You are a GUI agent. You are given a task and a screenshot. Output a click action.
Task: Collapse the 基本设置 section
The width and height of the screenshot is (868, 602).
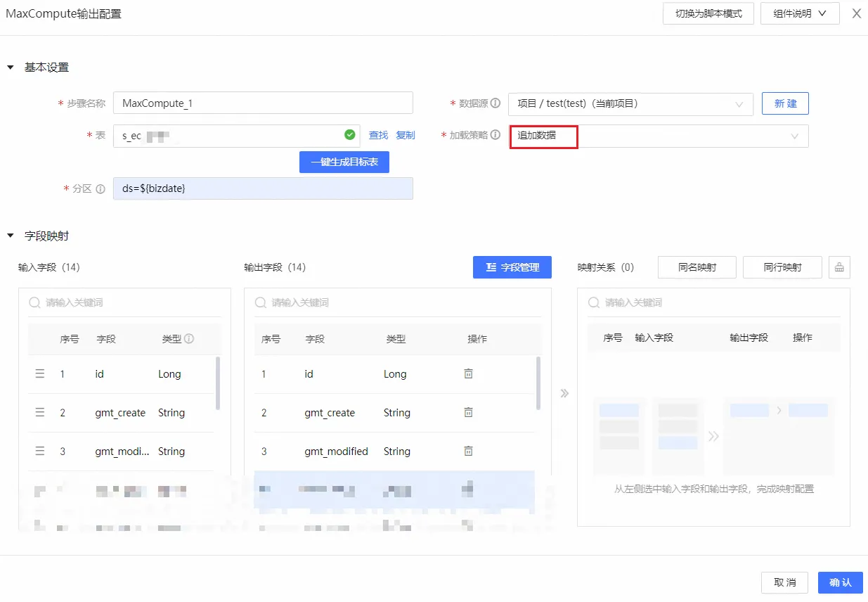pos(11,68)
